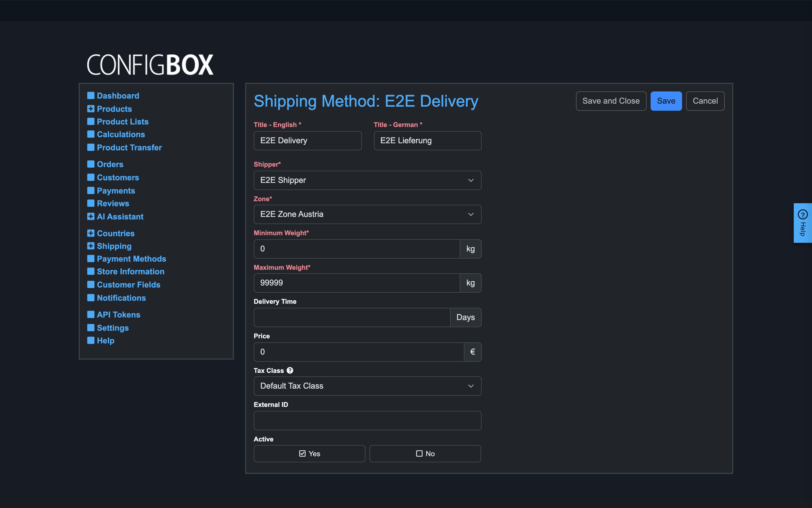Click the Delivery Time input field
Screen dimensions: 812x508
coord(352,317)
